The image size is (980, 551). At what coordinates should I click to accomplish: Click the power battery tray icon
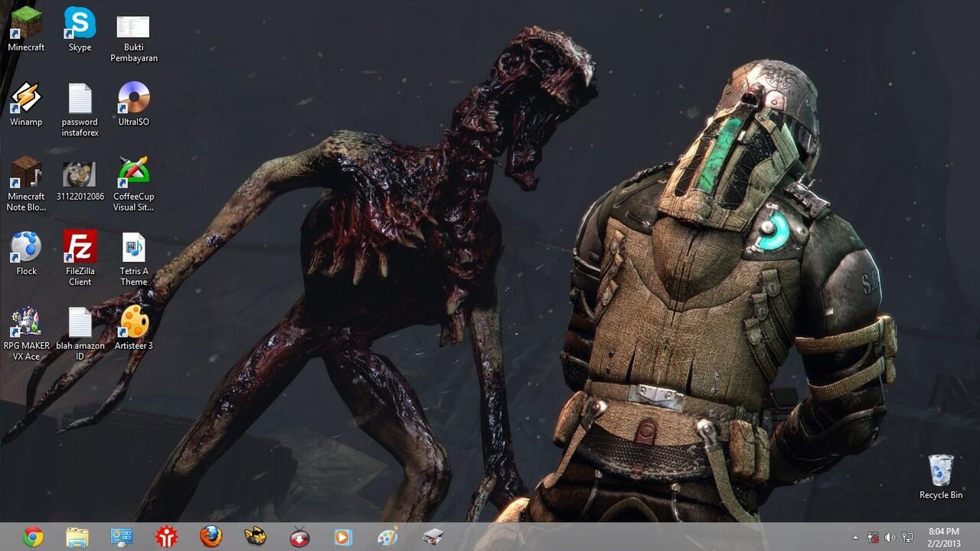(873, 537)
